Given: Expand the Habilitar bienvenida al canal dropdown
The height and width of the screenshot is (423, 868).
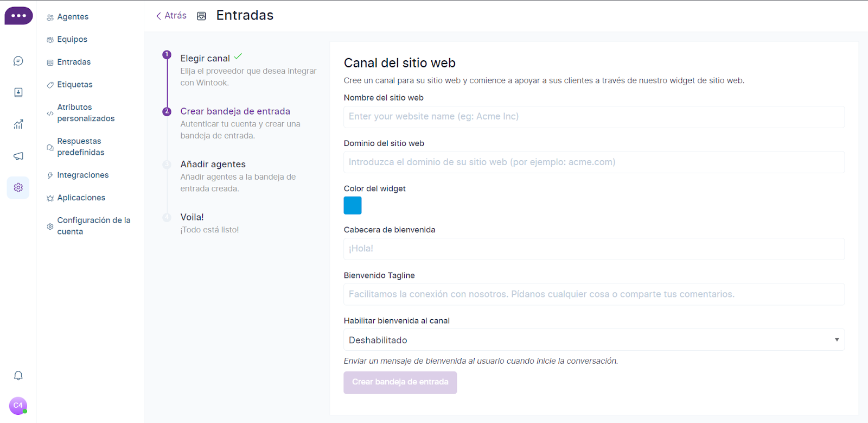Looking at the screenshot, I should (x=593, y=340).
